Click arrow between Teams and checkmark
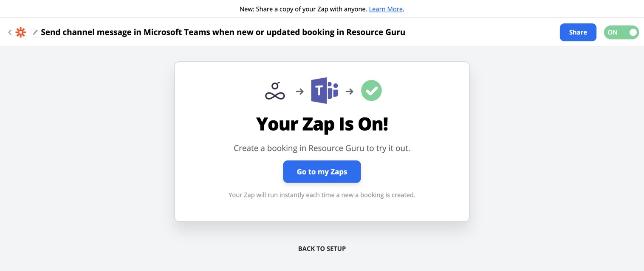This screenshot has height=271, width=644. 350,91
